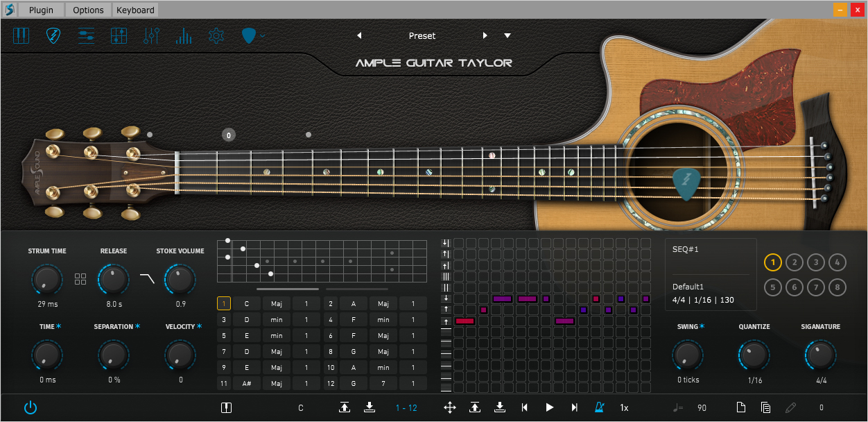Open the piano keys main panel icon
Image resolution: width=868 pixels, height=422 pixels.
(x=21, y=36)
